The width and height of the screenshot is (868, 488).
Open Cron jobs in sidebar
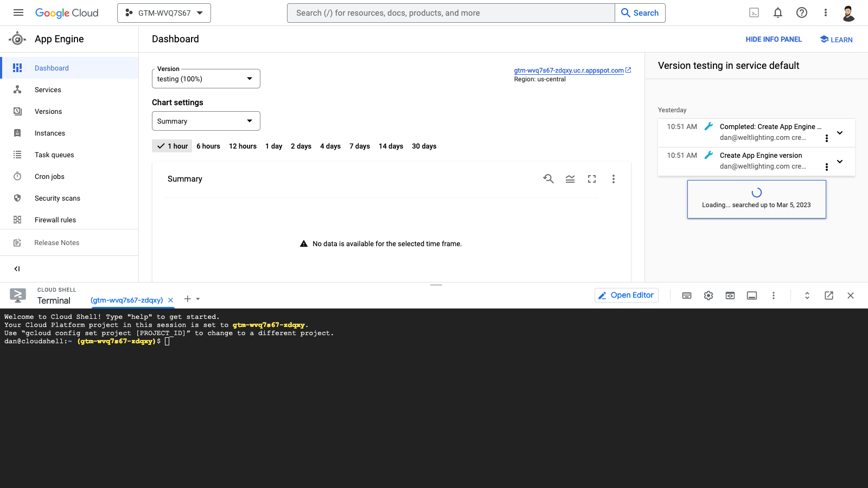pyautogui.click(x=69, y=176)
